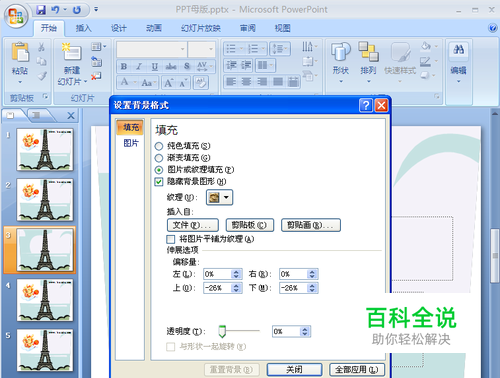Click the 左(L) offset input field
500x378 pixels.
pos(217,274)
